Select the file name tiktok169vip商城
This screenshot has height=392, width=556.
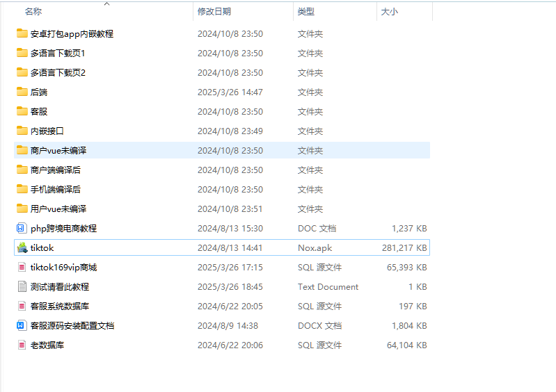click(x=63, y=268)
